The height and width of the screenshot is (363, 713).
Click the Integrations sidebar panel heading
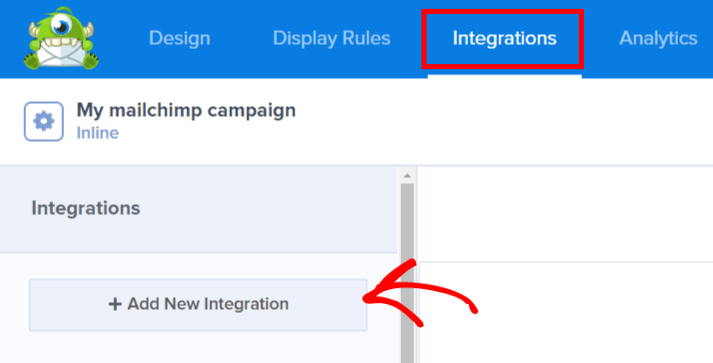pos(85,208)
